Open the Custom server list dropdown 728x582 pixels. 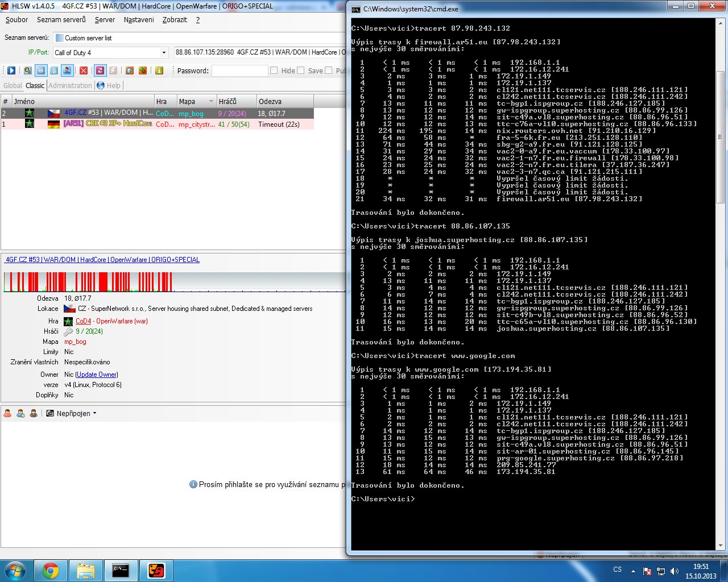pos(200,38)
